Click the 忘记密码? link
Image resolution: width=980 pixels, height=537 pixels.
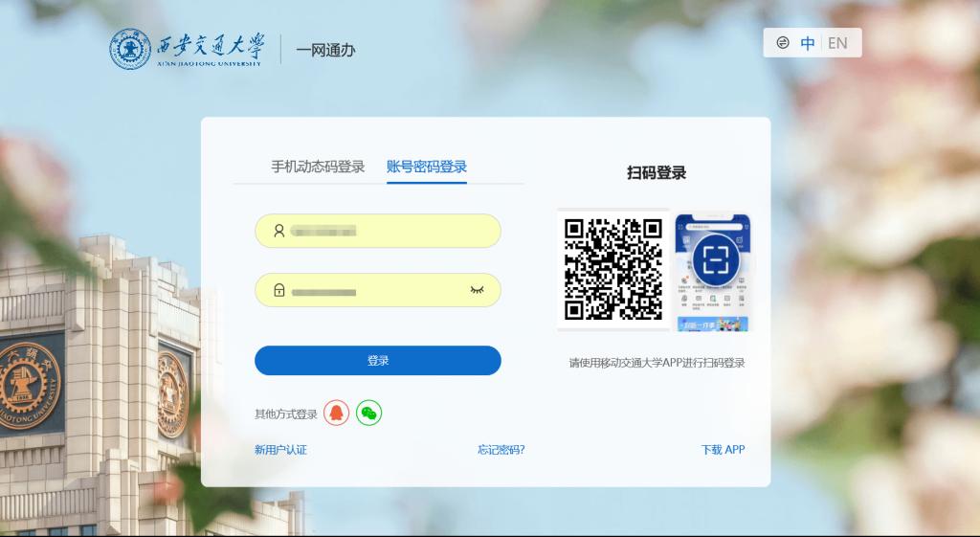tap(501, 449)
